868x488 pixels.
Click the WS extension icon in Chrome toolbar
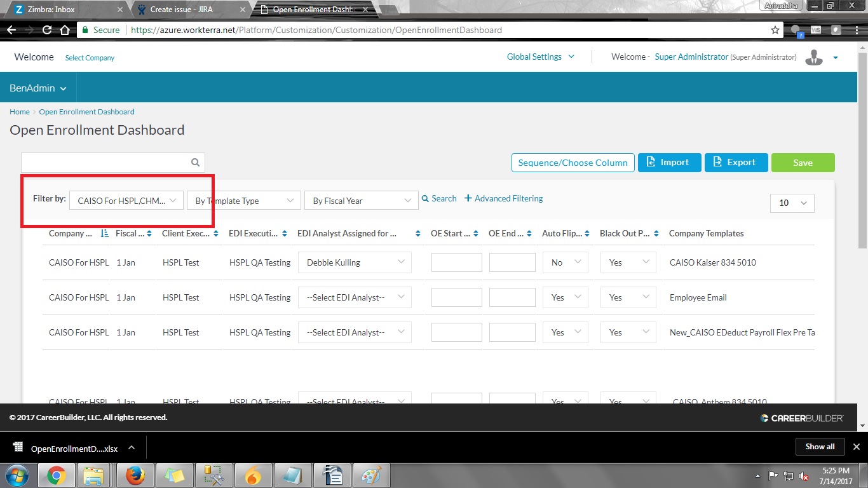[x=816, y=29]
